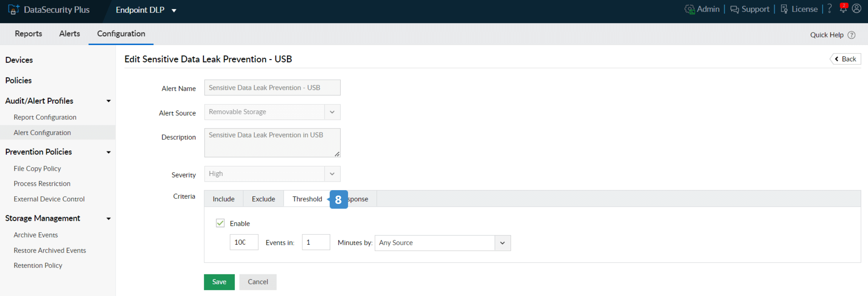Click the Description text area
Image resolution: width=868 pixels, height=296 pixels.
[x=272, y=143]
